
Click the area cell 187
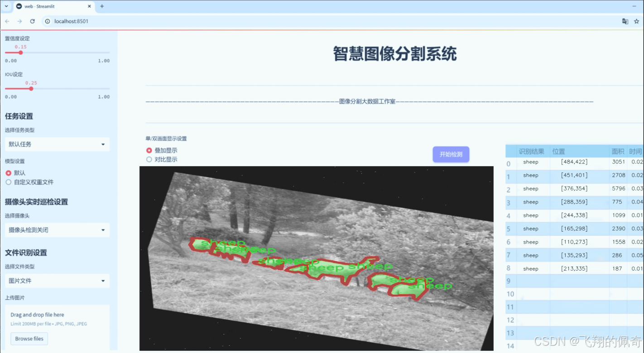618,269
